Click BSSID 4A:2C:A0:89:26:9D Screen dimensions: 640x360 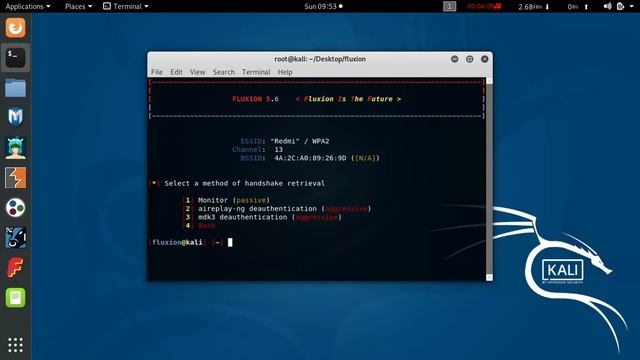tap(310, 158)
